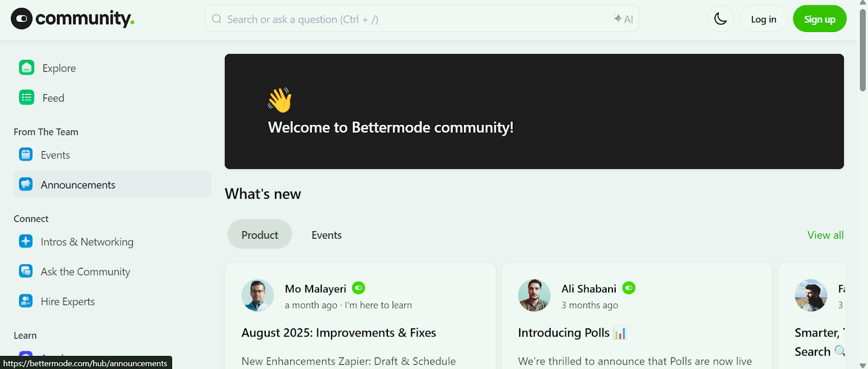Click 'a month ago' timestamp on Mo's post
The width and height of the screenshot is (868, 369).
pos(311,305)
